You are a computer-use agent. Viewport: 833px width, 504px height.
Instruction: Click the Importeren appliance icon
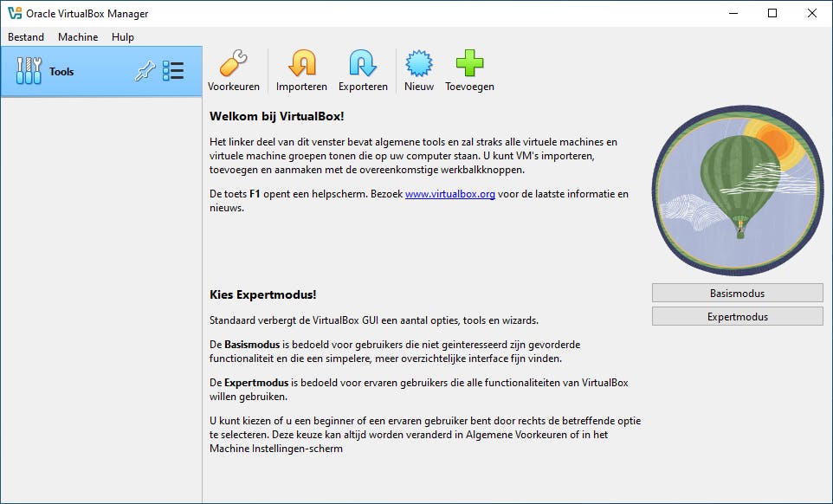coord(301,64)
